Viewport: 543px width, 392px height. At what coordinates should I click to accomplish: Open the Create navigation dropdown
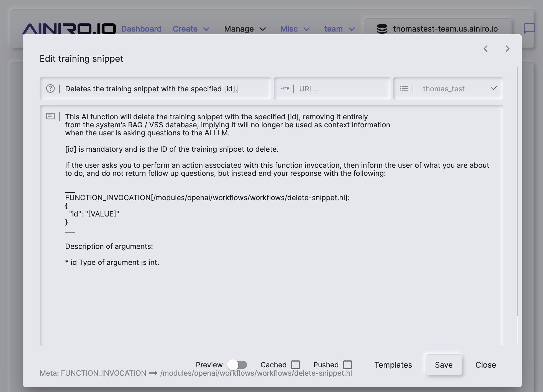[x=191, y=29]
